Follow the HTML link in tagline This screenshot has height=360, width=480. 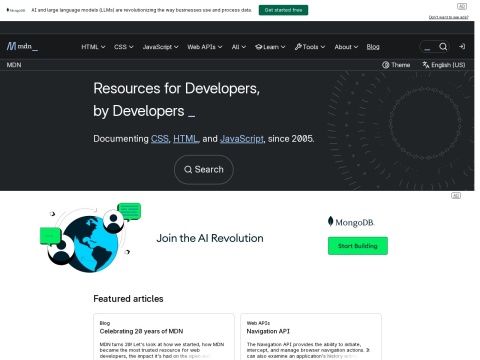click(x=185, y=139)
